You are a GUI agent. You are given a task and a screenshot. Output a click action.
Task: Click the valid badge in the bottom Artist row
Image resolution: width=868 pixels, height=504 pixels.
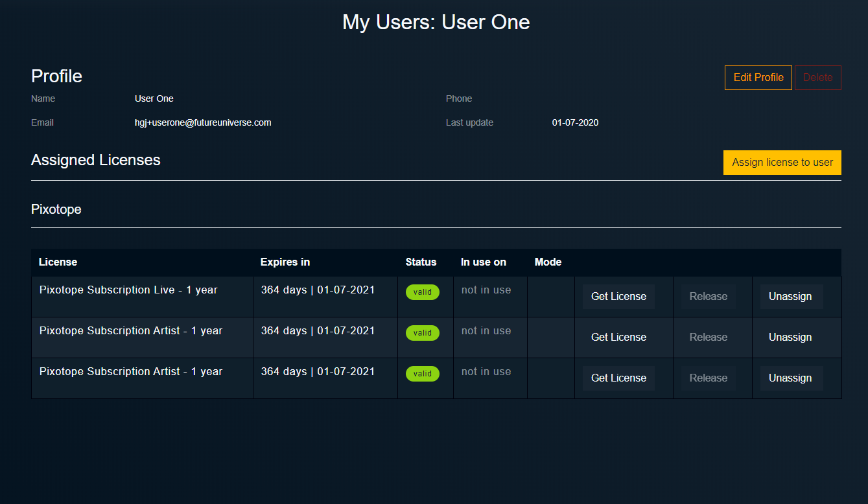[423, 374]
